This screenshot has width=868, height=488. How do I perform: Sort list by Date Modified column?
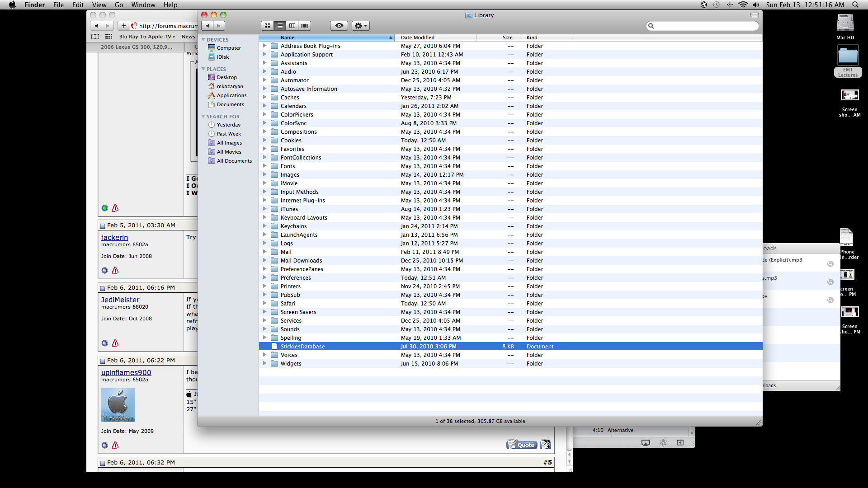(x=435, y=38)
